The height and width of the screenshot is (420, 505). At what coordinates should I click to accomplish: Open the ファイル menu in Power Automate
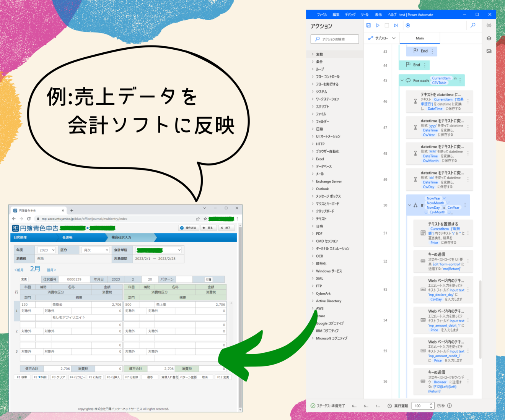[322, 15]
